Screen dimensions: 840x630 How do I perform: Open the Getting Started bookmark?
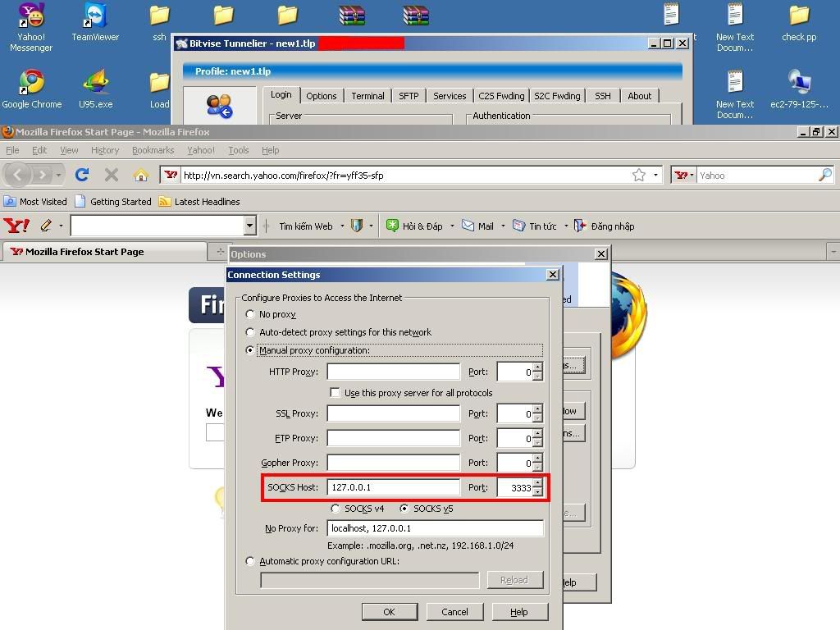point(113,202)
